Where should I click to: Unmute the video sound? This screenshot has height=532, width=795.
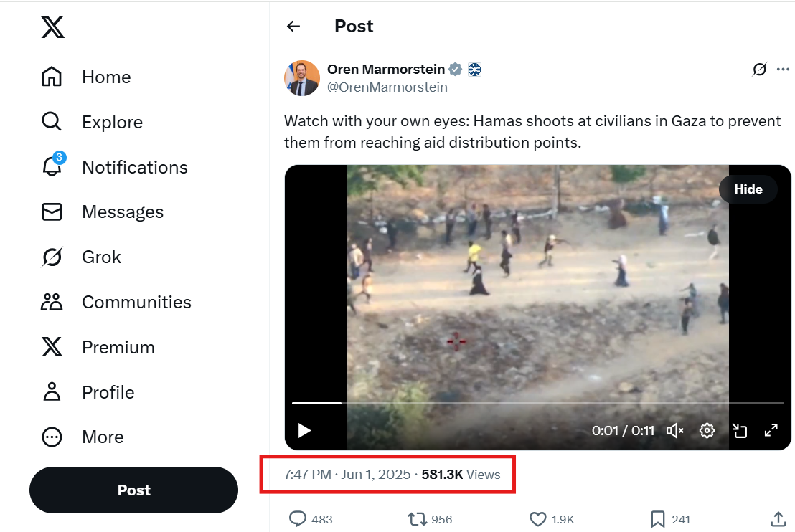pos(675,431)
